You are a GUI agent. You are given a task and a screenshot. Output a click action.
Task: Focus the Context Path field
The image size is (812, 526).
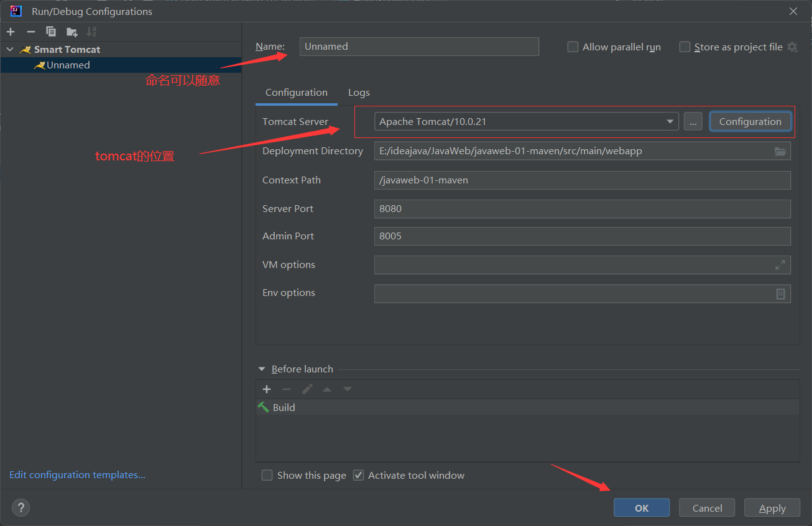click(x=583, y=180)
